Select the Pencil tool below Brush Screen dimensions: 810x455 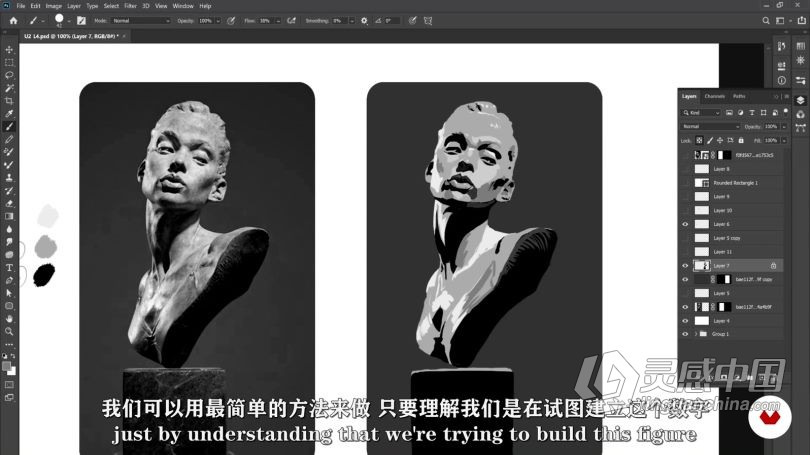click(9, 139)
